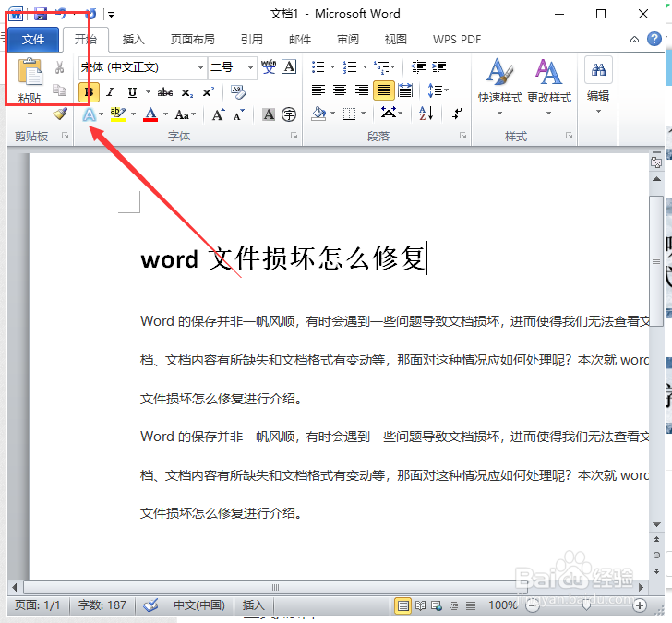Center align the text

[x=340, y=90]
